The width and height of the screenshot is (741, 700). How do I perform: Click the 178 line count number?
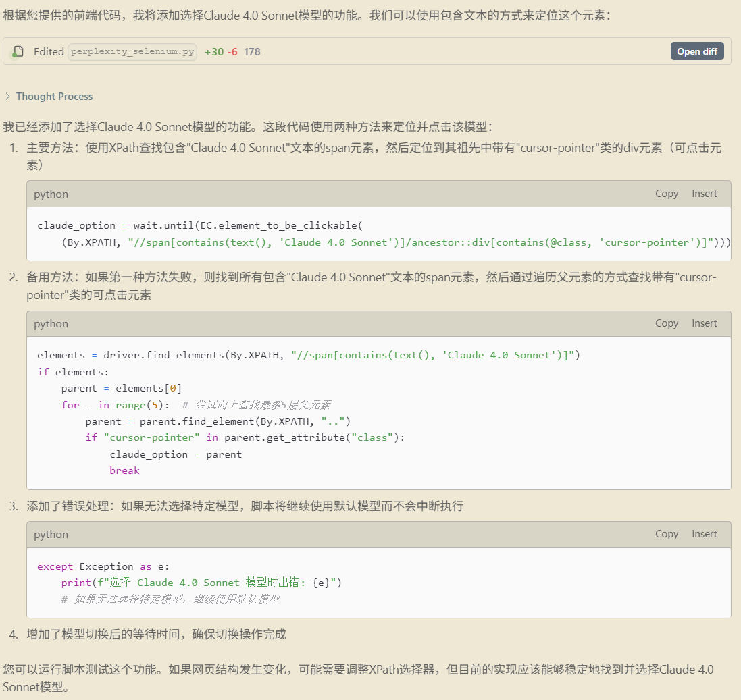coord(252,52)
